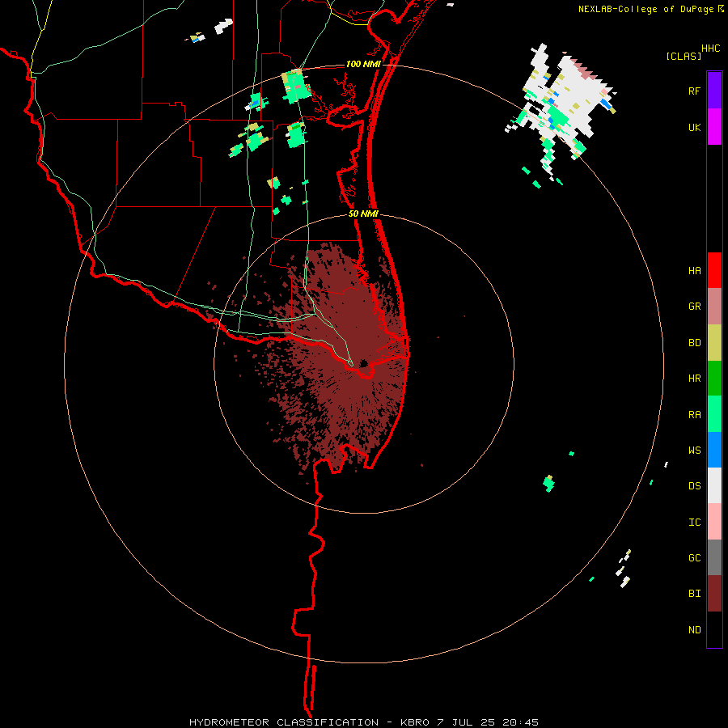Click the "HYDROMETEOR CLASSIFICATION" title text
Viewport: 728px width, 728px height.
click(x=284, y=722)
